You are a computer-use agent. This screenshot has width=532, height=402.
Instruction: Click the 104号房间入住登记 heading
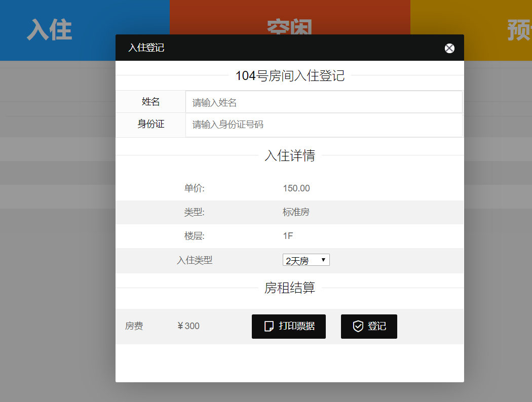[290, 76]
